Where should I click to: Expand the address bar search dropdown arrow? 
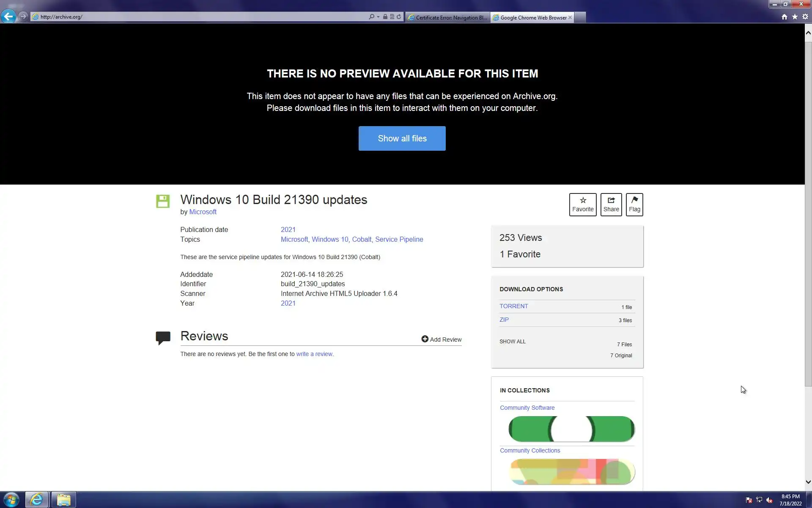pyautogui.click(x=378, y=17)
